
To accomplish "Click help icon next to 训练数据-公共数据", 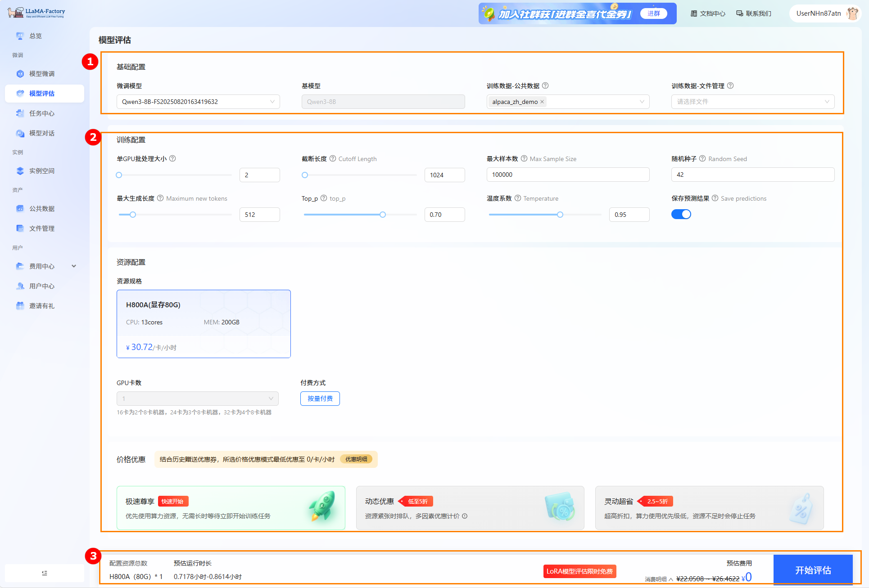I will pyautogui.click(x=545, y=86).
